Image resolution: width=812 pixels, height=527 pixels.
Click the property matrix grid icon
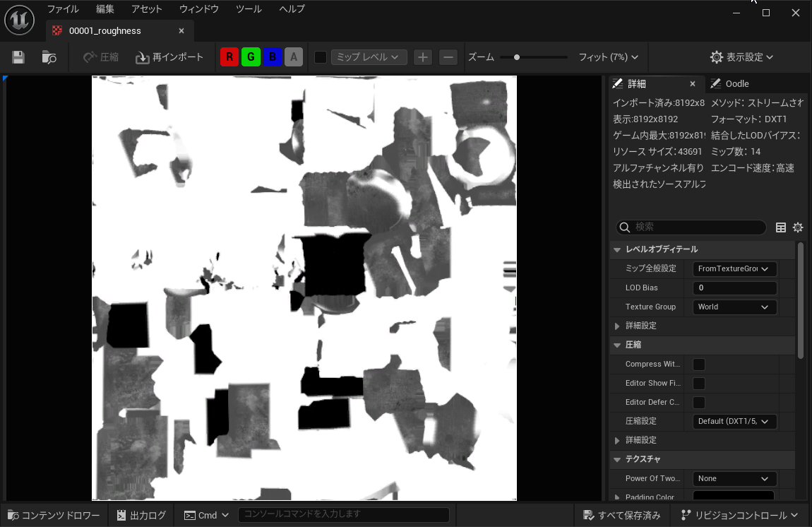(x=781, y=227)
